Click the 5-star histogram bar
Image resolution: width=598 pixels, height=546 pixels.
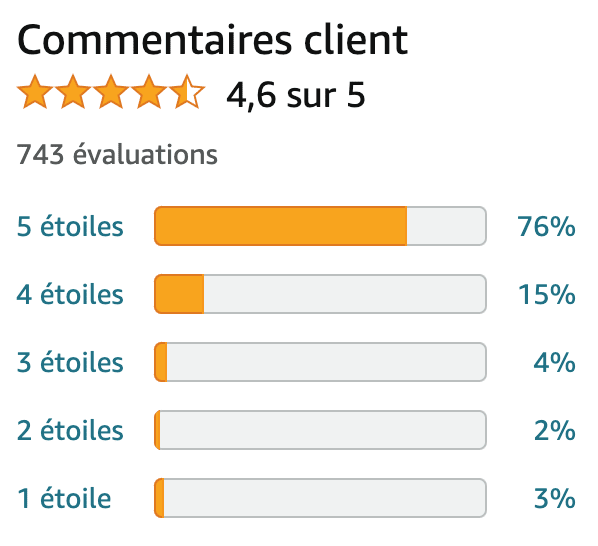[x=320, y=226]
